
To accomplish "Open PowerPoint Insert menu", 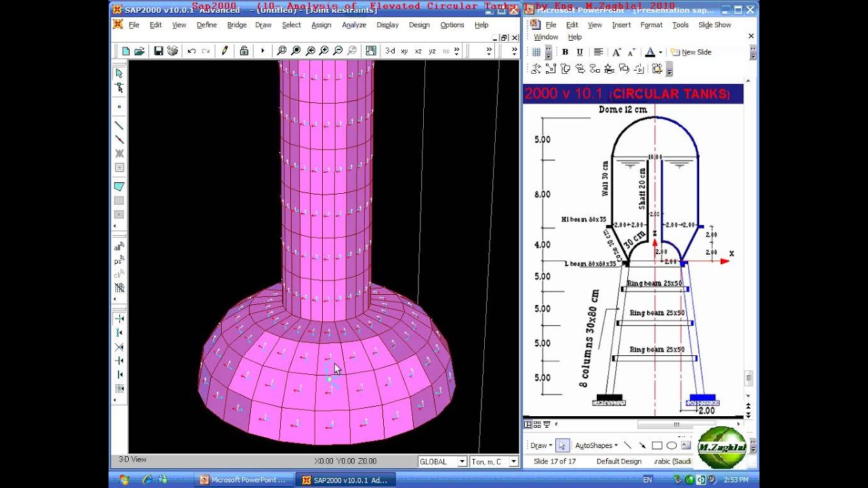I will [621, 25].
